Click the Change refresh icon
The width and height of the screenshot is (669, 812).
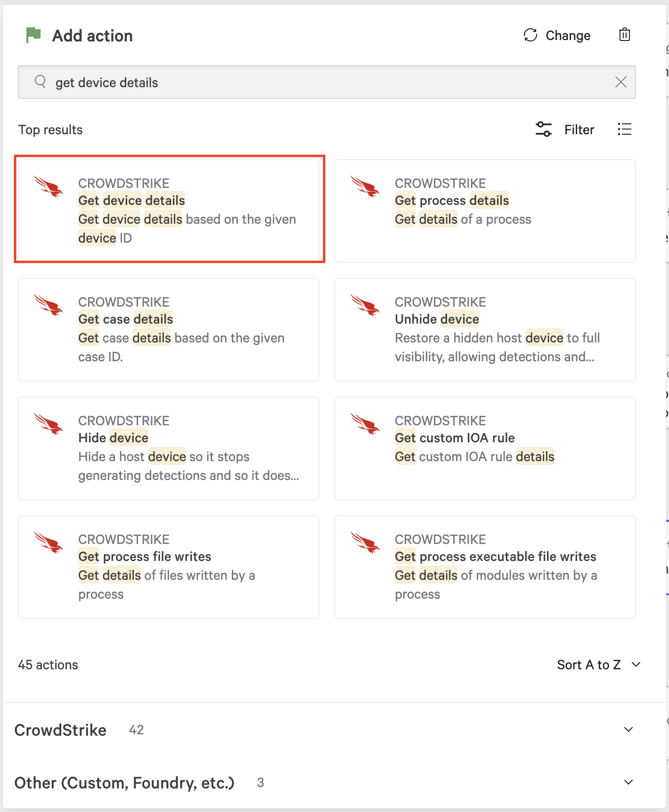point(530,35)
